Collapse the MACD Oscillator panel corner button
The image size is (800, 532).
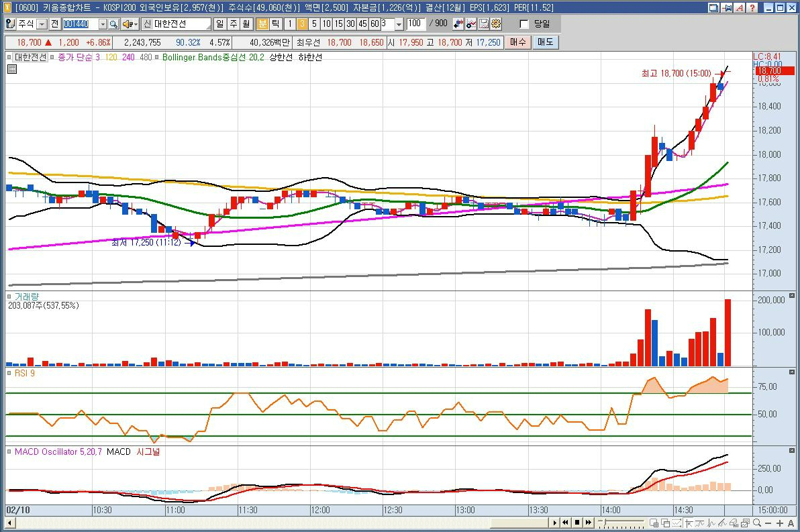coord(792,450)
